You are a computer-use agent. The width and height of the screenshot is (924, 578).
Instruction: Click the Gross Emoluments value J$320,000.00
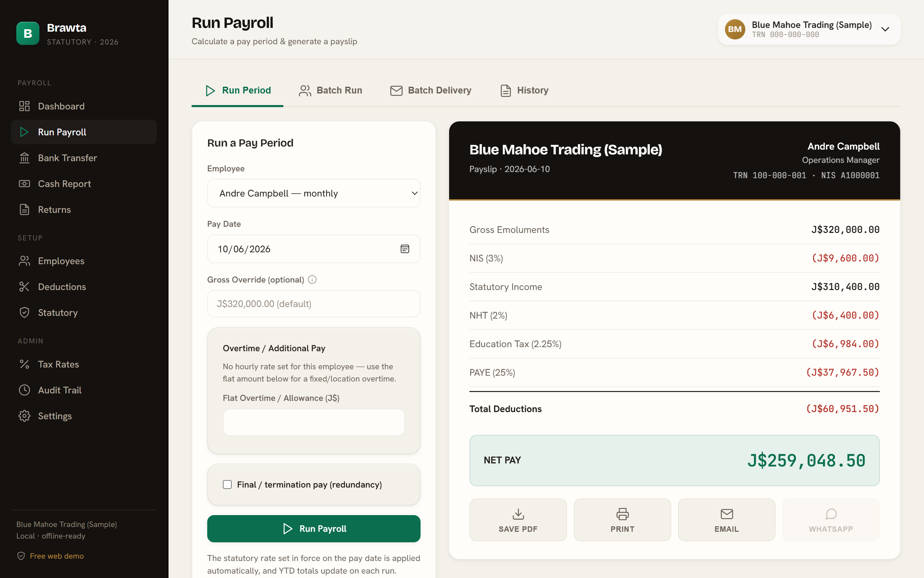pyautogui.click(x=845, y=230)
